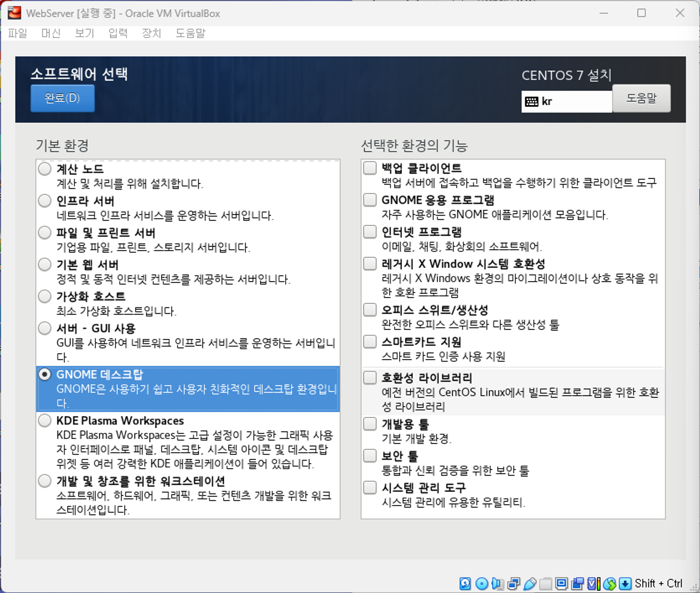Viewport: 700px width, 593px height.
Task: Open the 파일 menu
Action: coord(18,33)
